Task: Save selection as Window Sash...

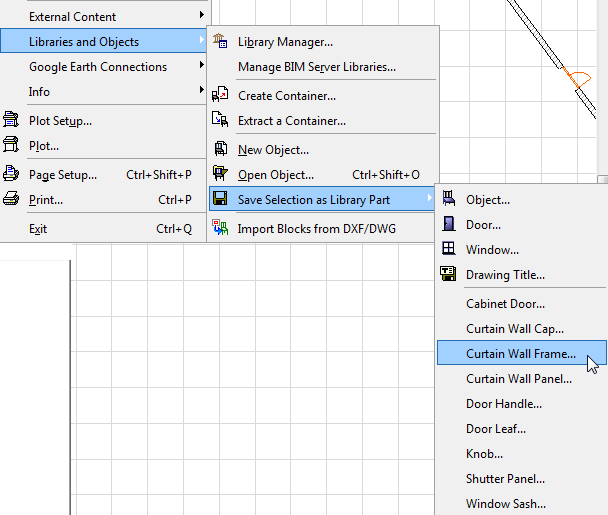Action: tap(522, 504)
